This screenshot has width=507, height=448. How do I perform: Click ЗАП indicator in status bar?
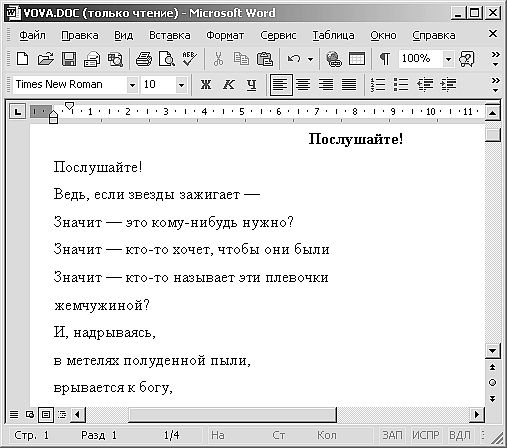tap(392, 435)
